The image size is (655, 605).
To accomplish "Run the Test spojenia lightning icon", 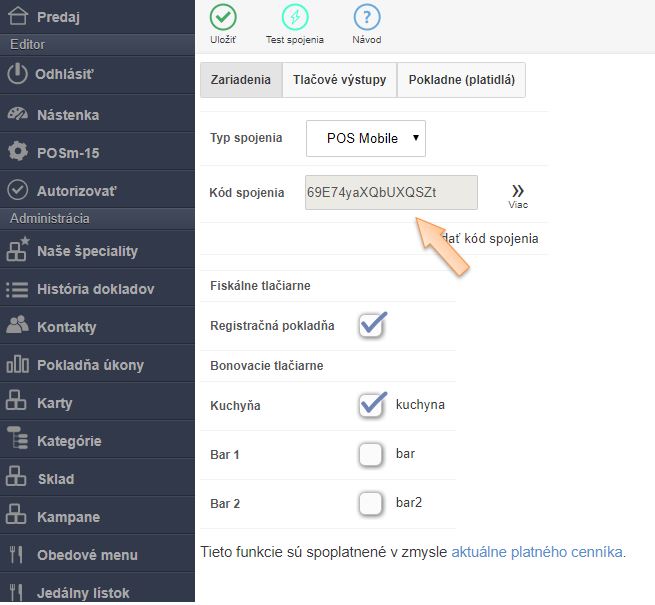I will coord(295,18).
